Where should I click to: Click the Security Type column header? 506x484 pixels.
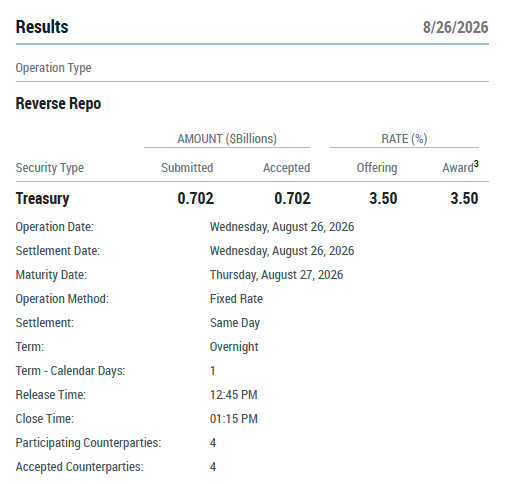(50, 168)
